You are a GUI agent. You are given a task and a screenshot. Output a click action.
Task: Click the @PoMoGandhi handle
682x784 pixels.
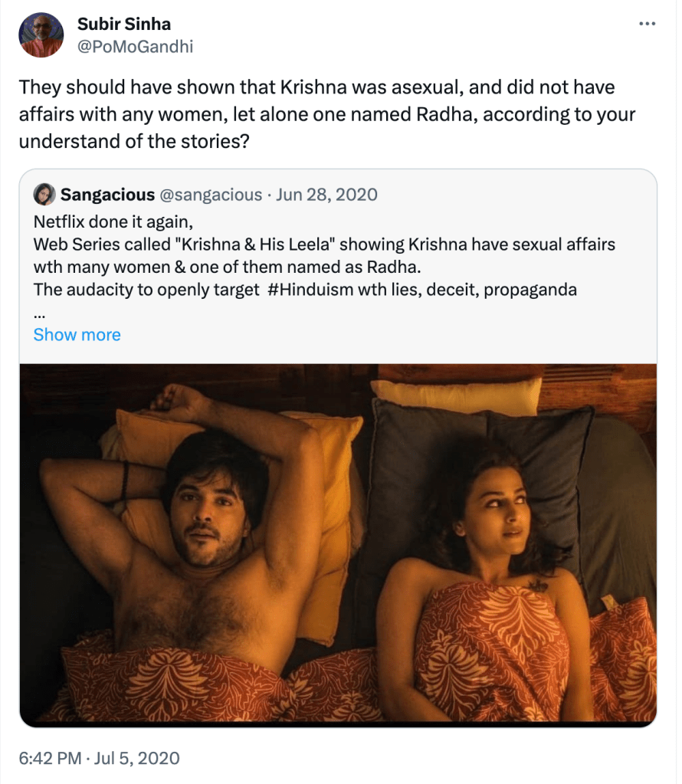[x=135, y=47]
